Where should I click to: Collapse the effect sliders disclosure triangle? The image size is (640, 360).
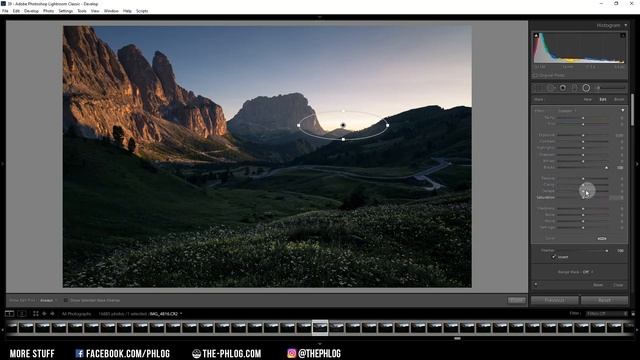click(622, 110)
